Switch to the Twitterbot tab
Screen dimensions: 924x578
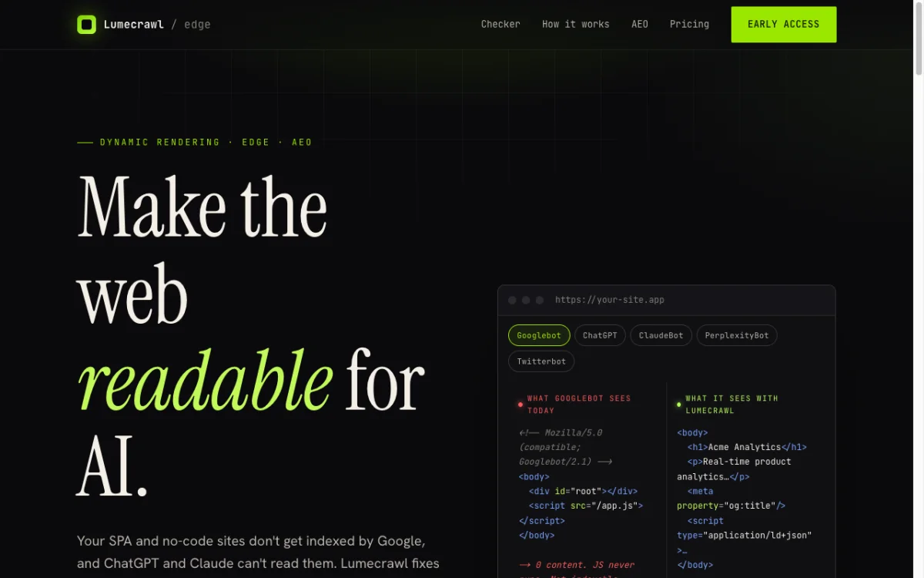[541, 361]
